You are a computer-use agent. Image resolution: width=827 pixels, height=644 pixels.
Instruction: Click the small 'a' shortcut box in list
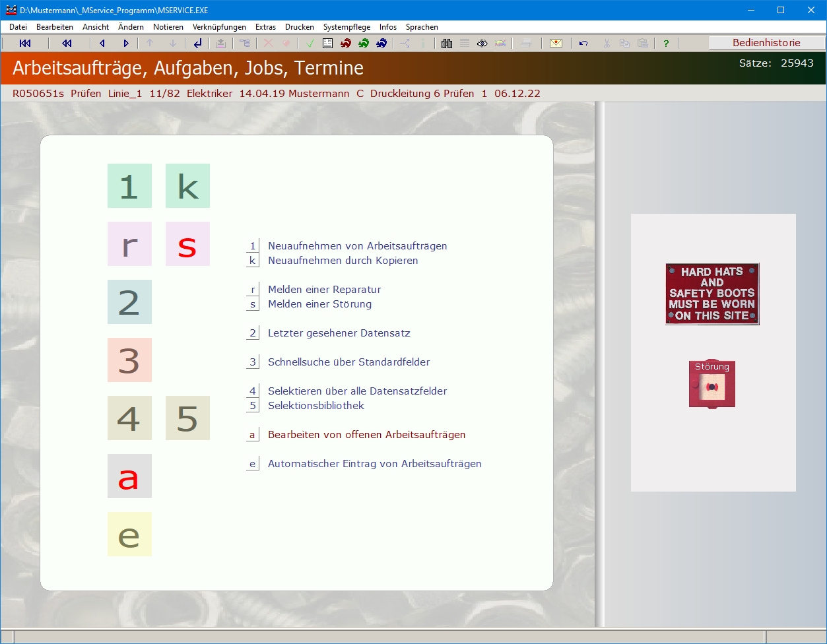[252, 435]
